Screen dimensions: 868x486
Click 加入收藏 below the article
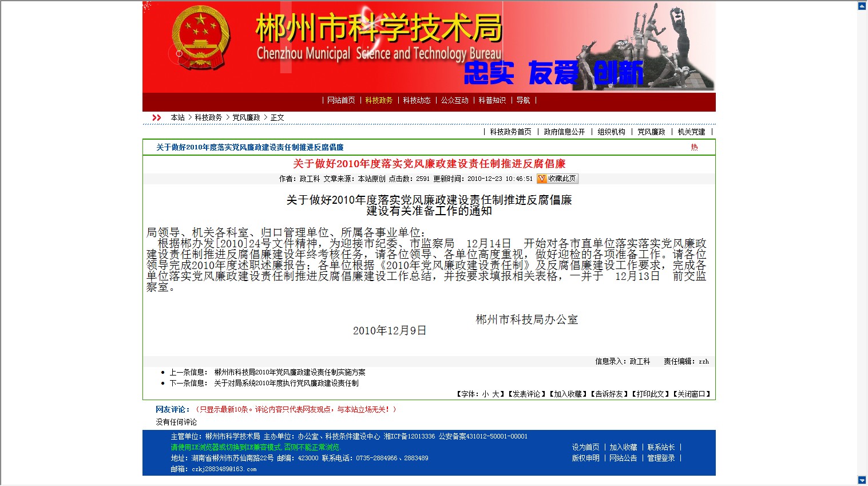click(568, 394)
